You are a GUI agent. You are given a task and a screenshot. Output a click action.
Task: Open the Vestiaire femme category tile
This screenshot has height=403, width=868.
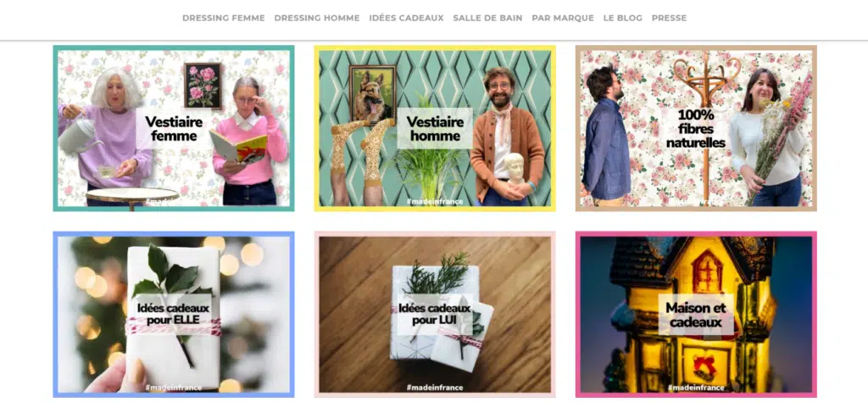pos(174,128)
